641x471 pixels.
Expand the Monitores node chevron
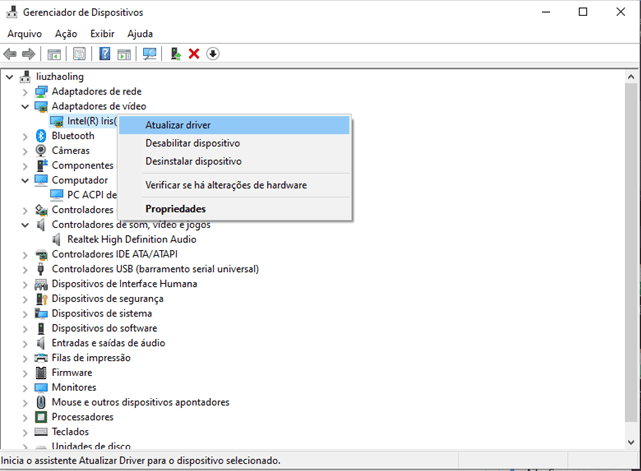[x=25, y=388]
